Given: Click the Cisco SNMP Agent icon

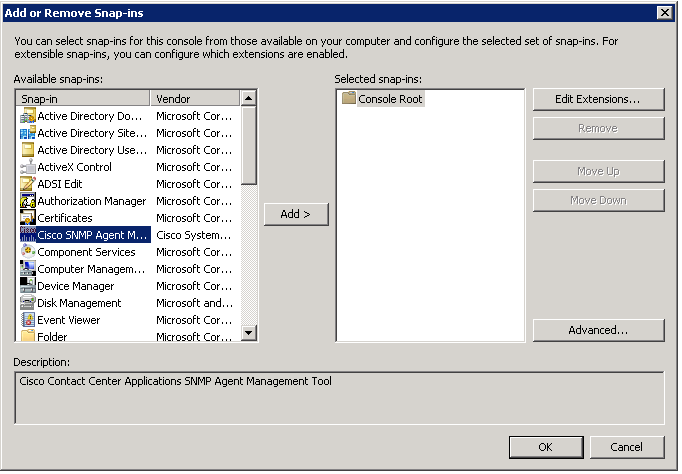Looking at the screenshot, I should pyautogui.click(x=28, y=235).
